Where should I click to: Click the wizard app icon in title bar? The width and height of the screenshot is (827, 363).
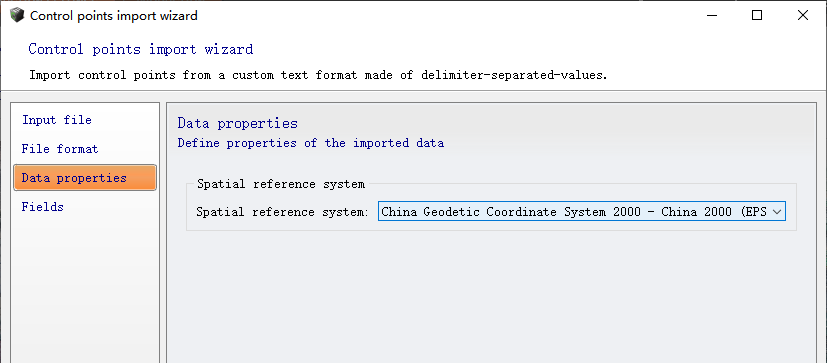click(17, 15)
